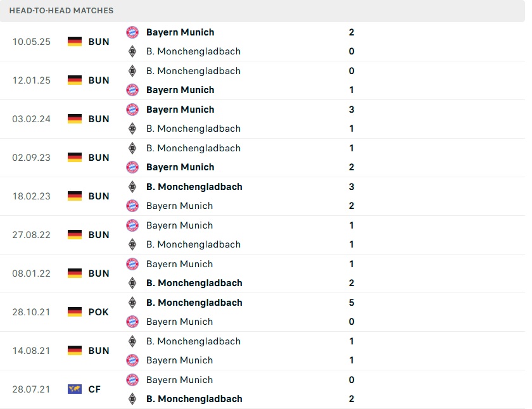Click score 5 in 28.10.21 match
The image size is (532, 409).
tap(351, 303)
